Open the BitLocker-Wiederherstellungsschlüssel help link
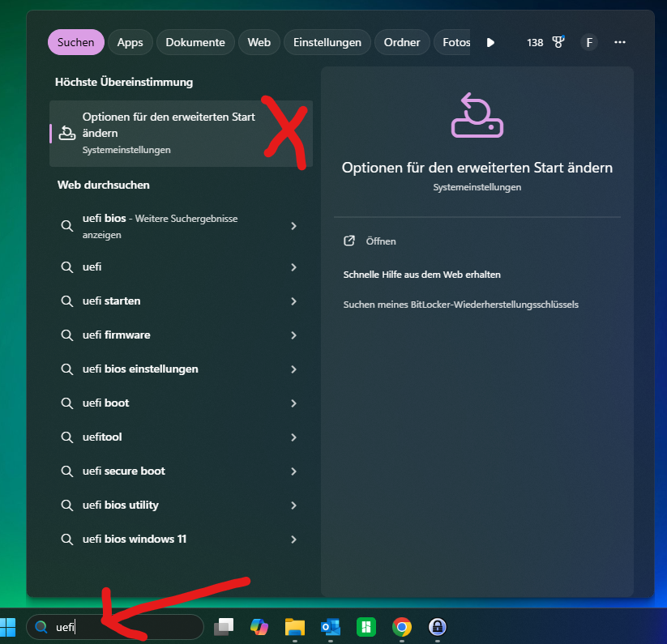Viewport: 667px width, 644px height. click(460, 305)
